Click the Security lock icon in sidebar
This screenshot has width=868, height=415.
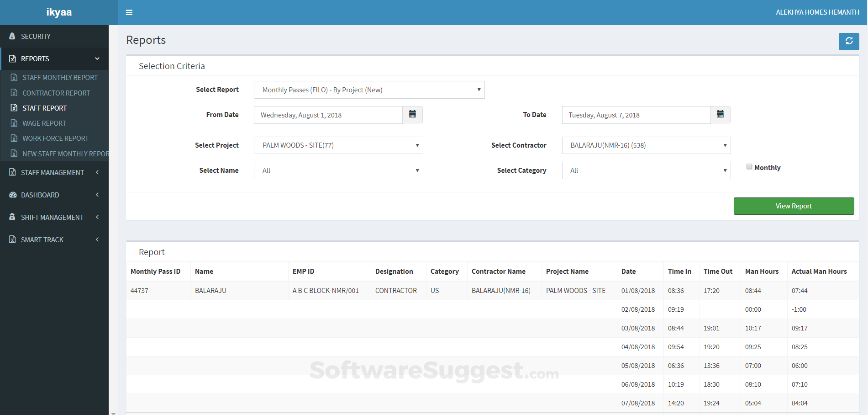(x=12, y=36)
